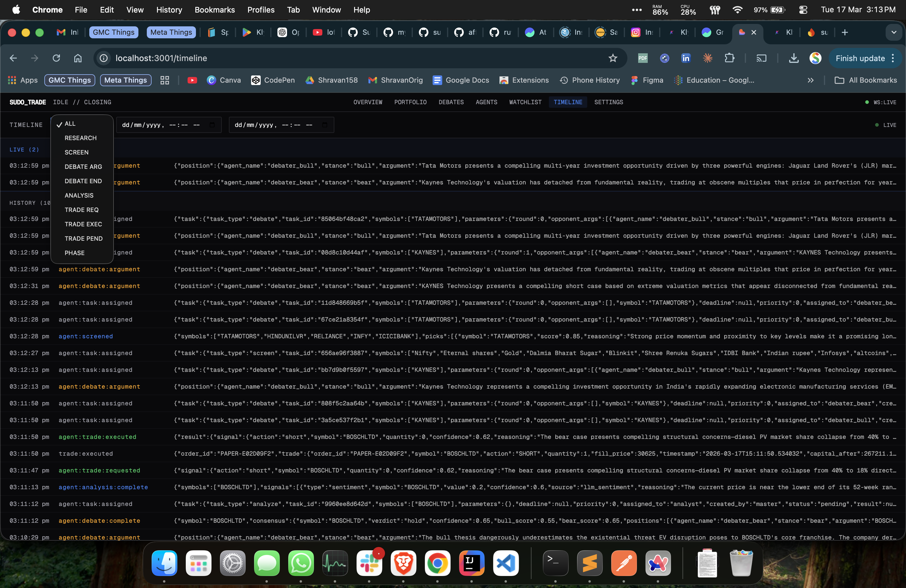Click the cast media icon
This screenshot has width=906, height=588.
coord(761,58)
